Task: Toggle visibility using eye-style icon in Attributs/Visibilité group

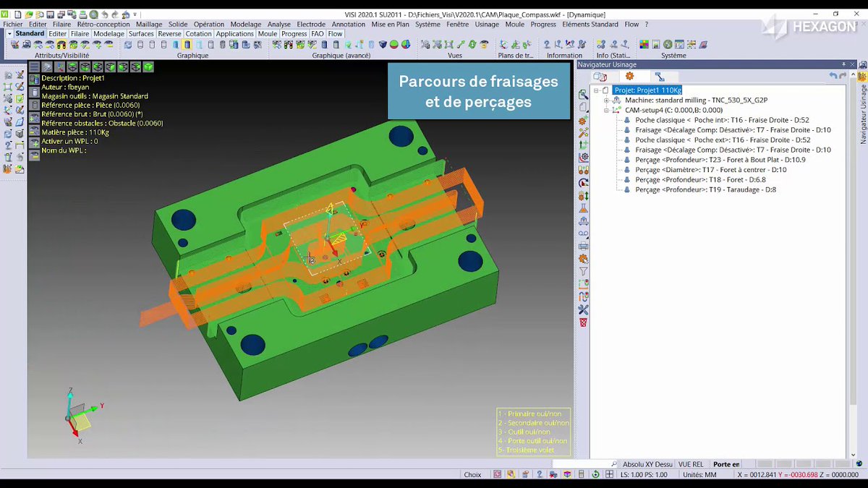Action: [73, 44]
